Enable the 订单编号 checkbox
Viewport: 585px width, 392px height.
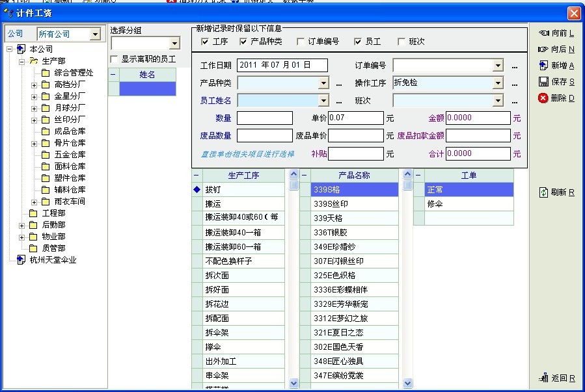pos(301,42)
